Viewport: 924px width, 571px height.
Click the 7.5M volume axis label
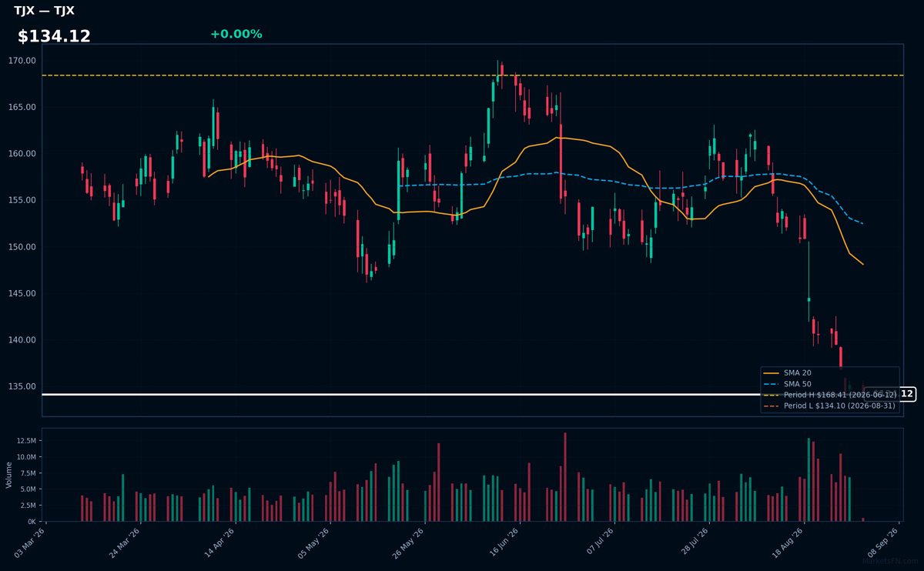click(27, 473)
